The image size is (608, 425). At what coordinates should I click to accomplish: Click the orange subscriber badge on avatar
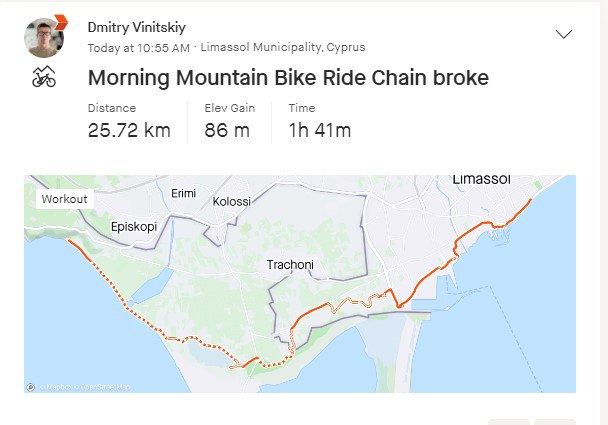[x=59, y=21]
